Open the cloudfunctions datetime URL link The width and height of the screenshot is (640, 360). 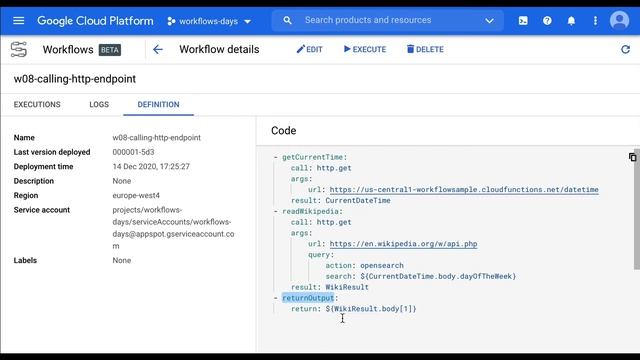click(464, 189)
